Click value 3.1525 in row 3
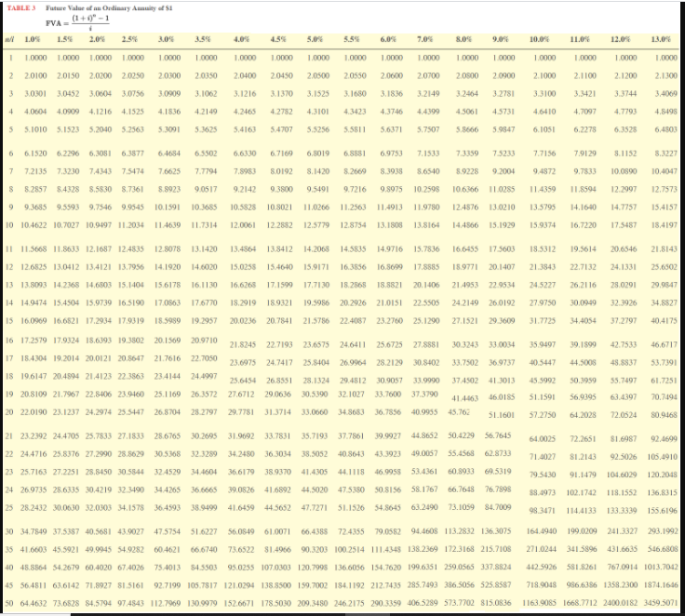Screen dimensions: 685x616 318,93
